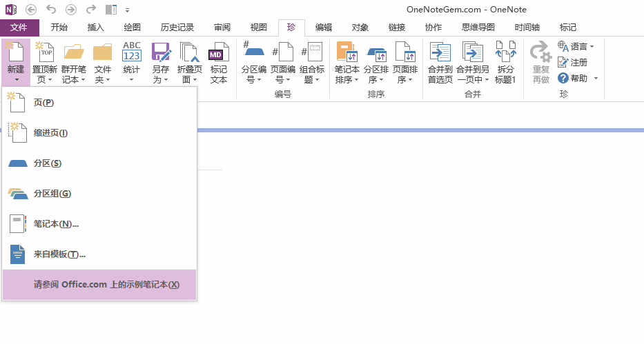Screen dimensions: 644x344
Task: Choose 分区组(G) from the menu
Action: [99, 194]
